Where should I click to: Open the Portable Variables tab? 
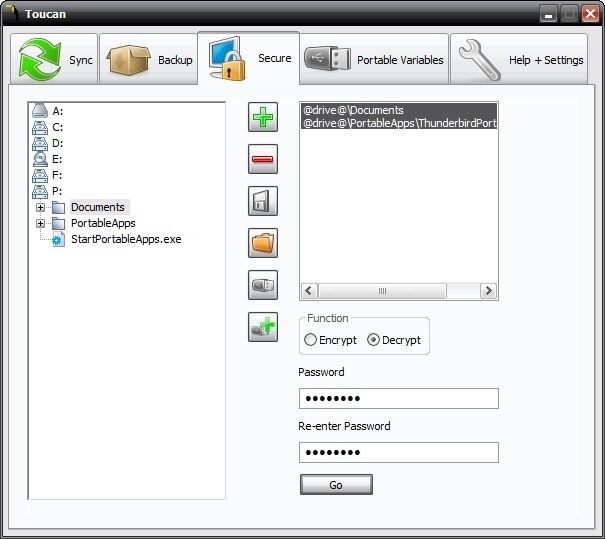(x=374, y=59)
